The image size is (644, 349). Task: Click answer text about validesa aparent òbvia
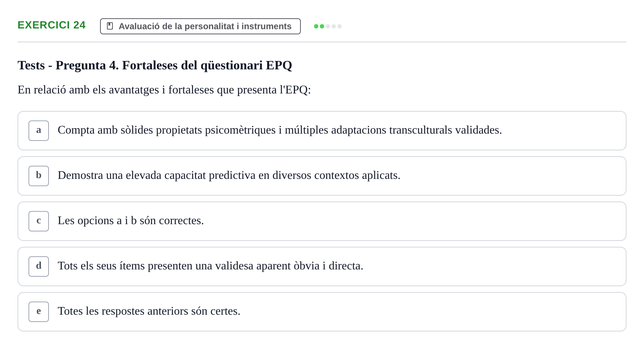click(210, 266)
